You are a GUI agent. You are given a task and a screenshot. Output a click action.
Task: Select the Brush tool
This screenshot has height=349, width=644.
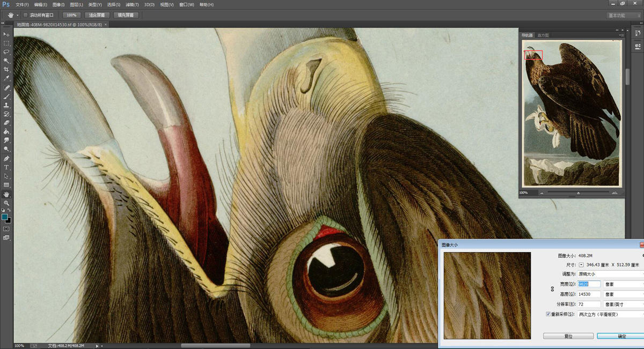pyautogui.click(x=6, y=96)
